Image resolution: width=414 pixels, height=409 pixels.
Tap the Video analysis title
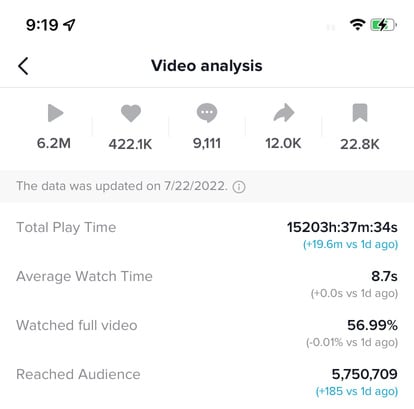click(207, 66)
